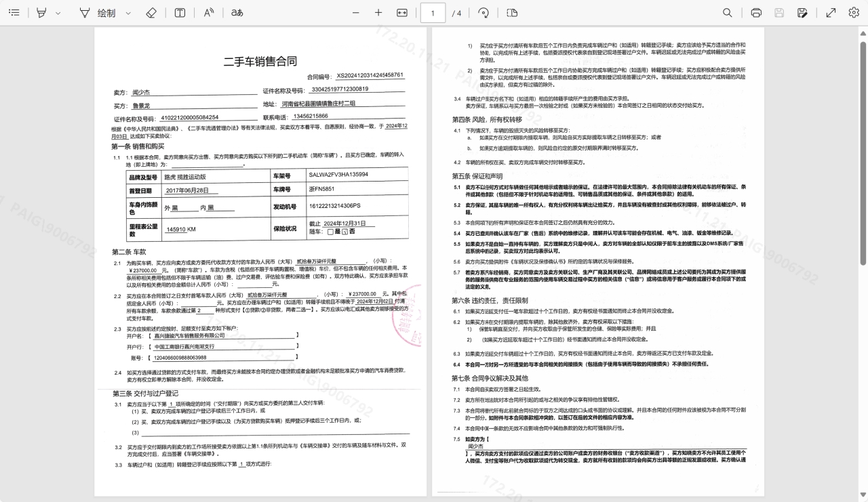Select the 绘制 draw tool
The image size is (868, 502).
[x=98, y=13]
